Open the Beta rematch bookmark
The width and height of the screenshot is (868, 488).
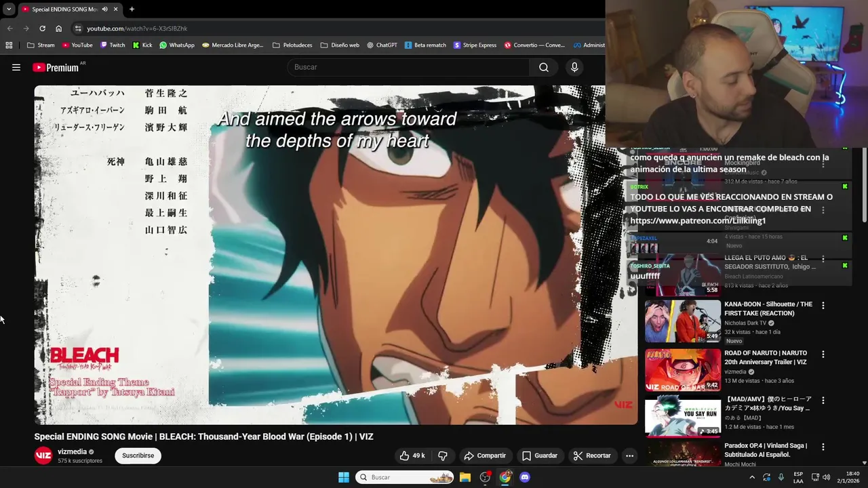point(425,45)
